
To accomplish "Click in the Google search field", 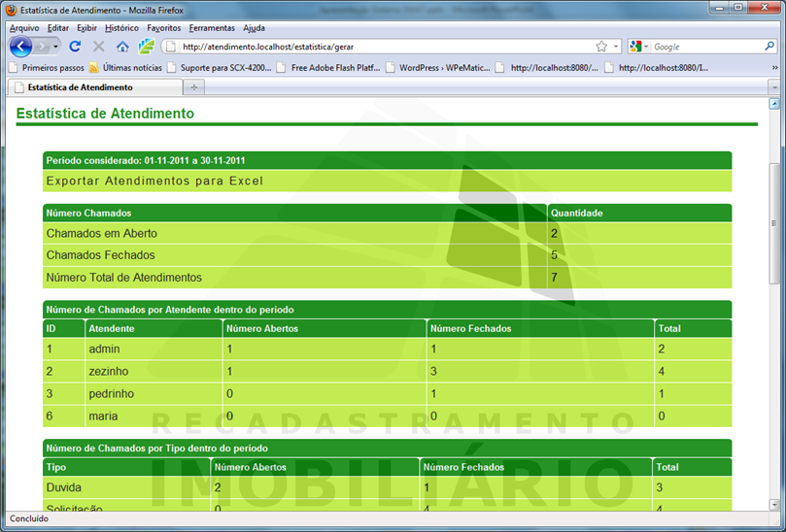I will [707, 47].
